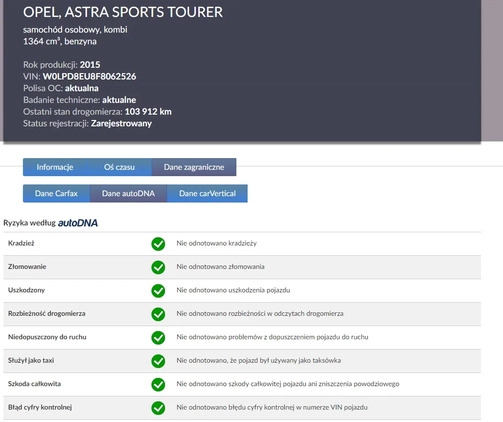Switch to the Oś czasu tab
Image resolution: width=503 pixels, height=422 pixels.
119,167
